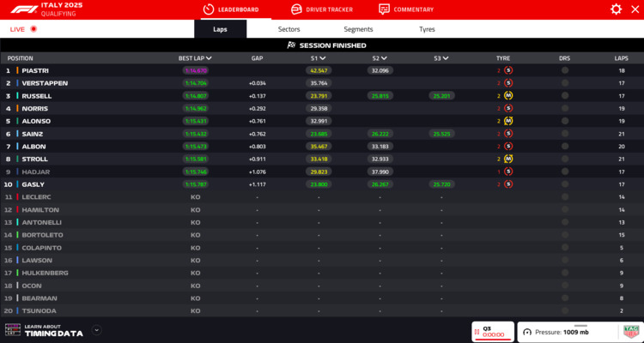Select PIASTRI driver row name
Screen dimensions: 644x343
point(35,70)
